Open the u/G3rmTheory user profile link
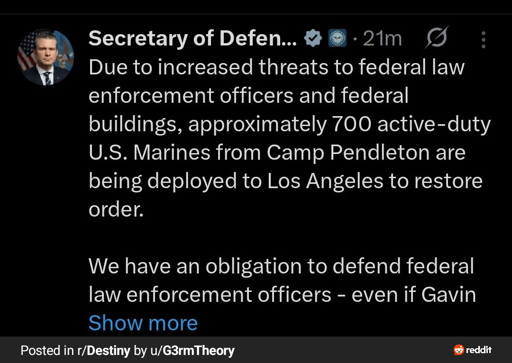 pyautogui.click(x=192, y=351)
